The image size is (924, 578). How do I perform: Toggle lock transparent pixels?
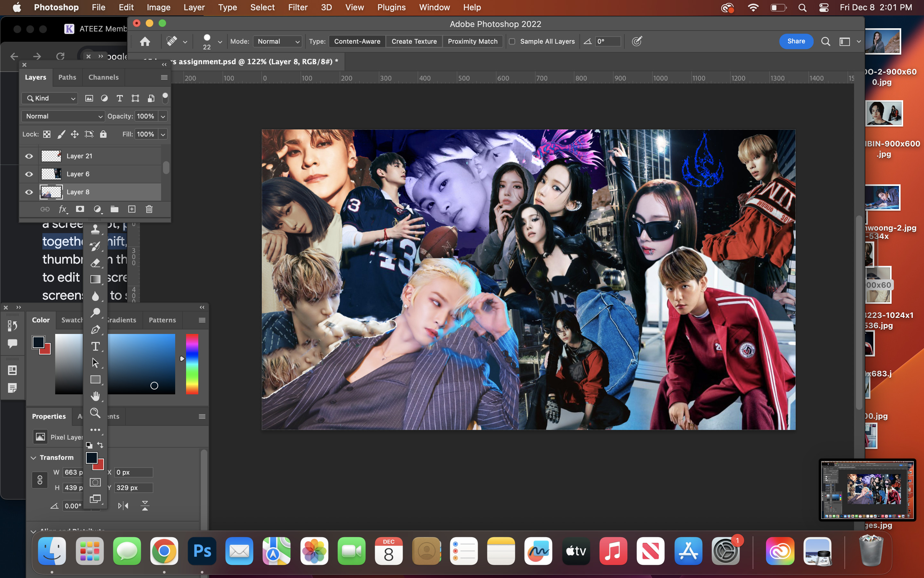click(x=47, y=134)
